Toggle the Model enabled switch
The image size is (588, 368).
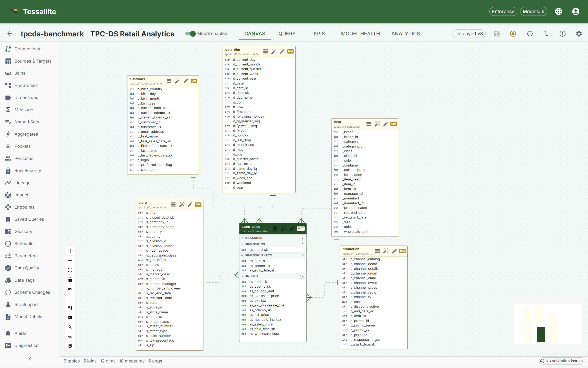click(190, 34)
